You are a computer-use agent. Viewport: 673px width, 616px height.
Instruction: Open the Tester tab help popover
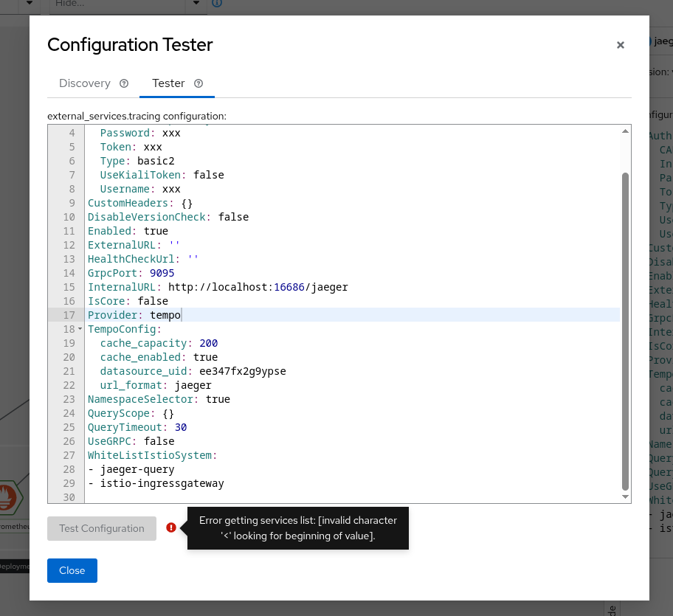pos(198,83)
